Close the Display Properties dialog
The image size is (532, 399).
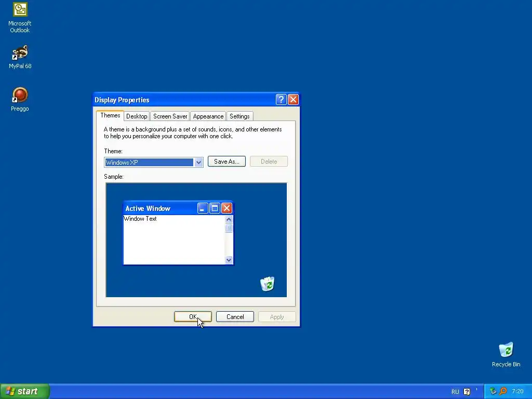point(293,99)
